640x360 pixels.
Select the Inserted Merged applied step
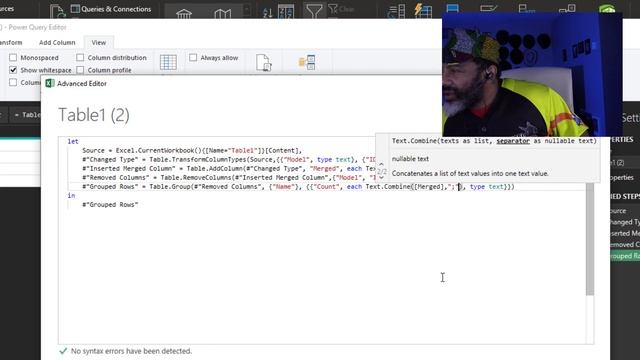point(625,233)
